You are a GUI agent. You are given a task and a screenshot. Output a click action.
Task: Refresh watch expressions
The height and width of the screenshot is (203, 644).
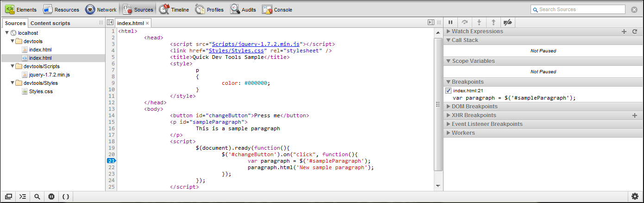[635, 32]
